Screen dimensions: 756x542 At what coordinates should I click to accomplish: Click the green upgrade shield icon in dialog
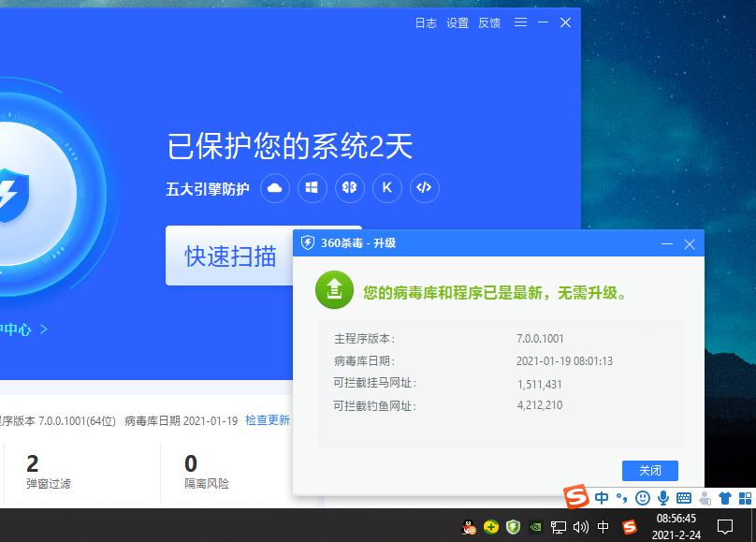point(334,290)
